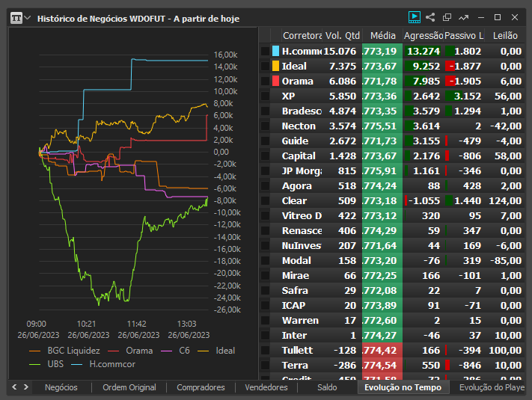
Task: Select the Warren broker row name
Action: pos(300,320)
